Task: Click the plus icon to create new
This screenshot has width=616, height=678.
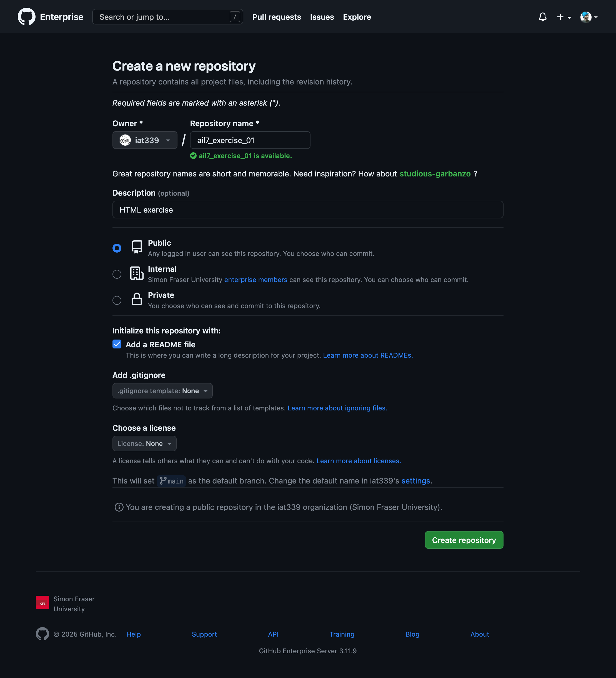Action: point(560,16)
